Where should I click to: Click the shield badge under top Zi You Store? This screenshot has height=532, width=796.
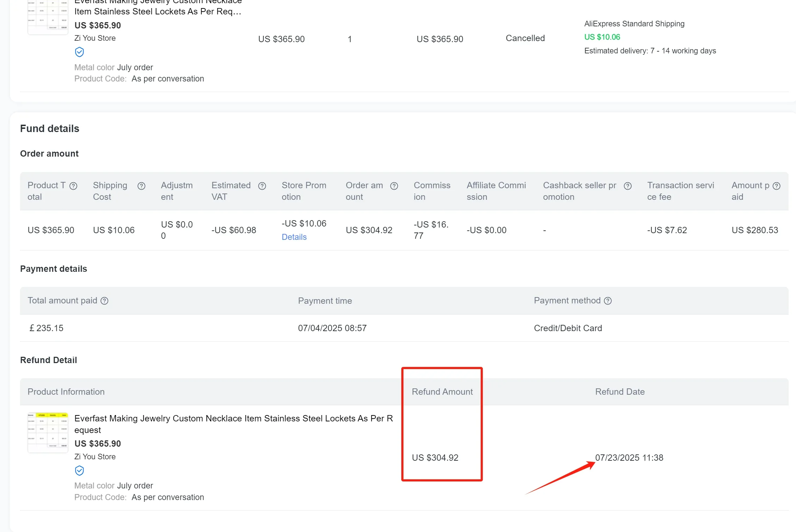(x=80, y=52)
